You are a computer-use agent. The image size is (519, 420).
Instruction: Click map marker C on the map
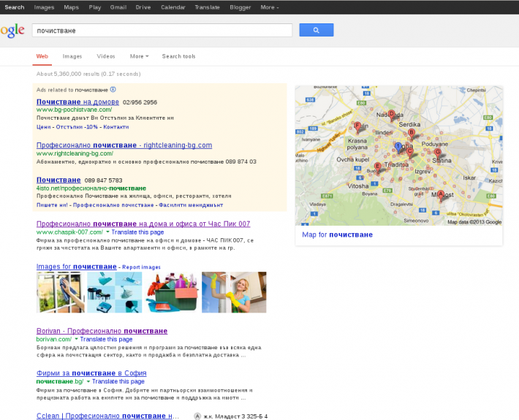(410, 153)
